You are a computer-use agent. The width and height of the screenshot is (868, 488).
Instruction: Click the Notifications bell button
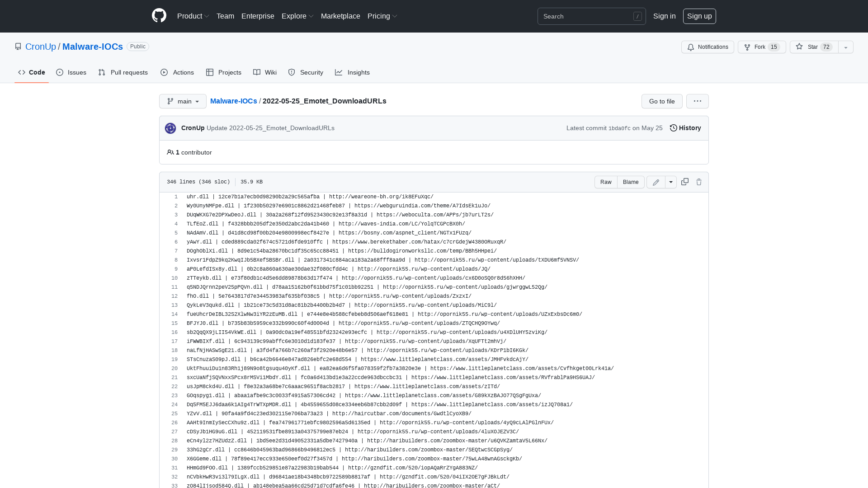tap(708, 47)
